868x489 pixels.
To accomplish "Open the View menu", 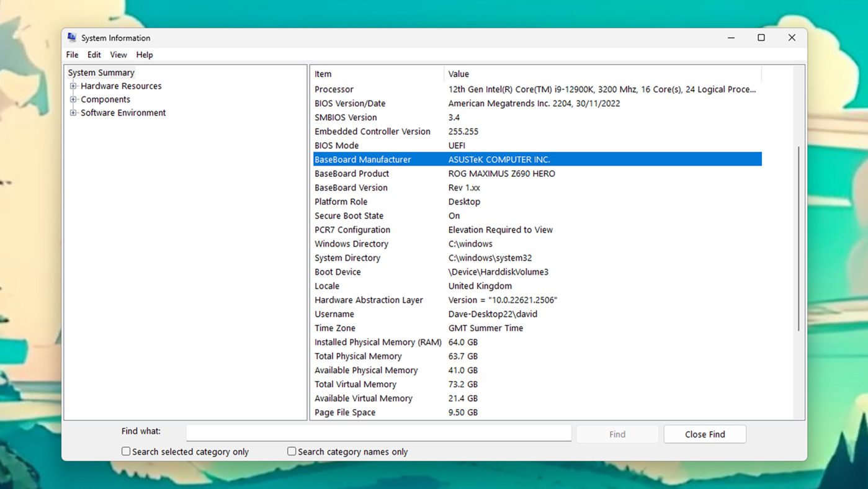I will 119,55.
